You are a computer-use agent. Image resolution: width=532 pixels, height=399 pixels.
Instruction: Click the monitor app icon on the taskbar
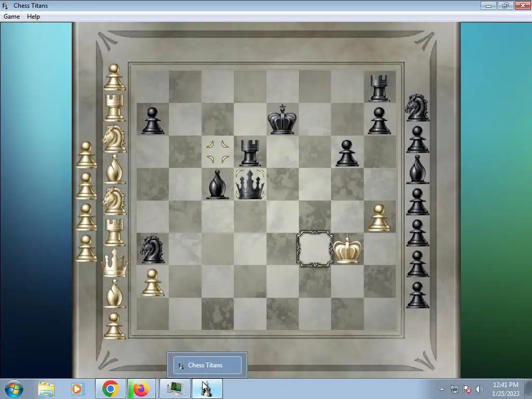click(175, 389)
